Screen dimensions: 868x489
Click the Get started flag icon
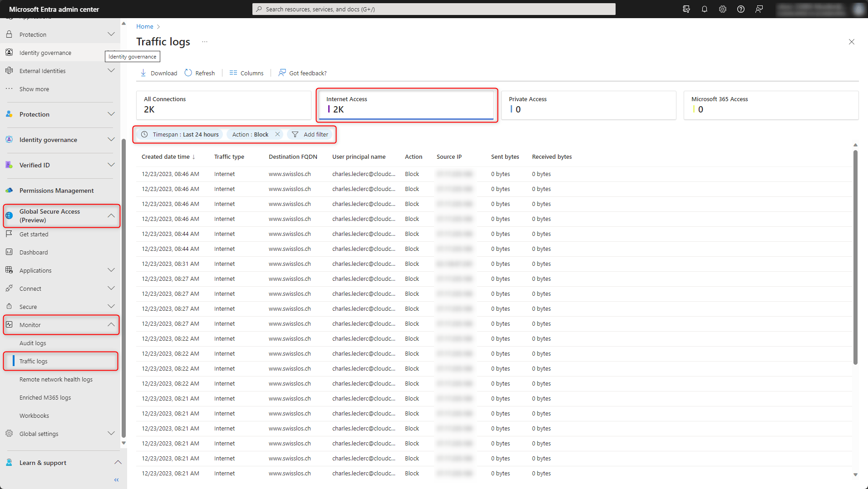(x=9, y=234)
